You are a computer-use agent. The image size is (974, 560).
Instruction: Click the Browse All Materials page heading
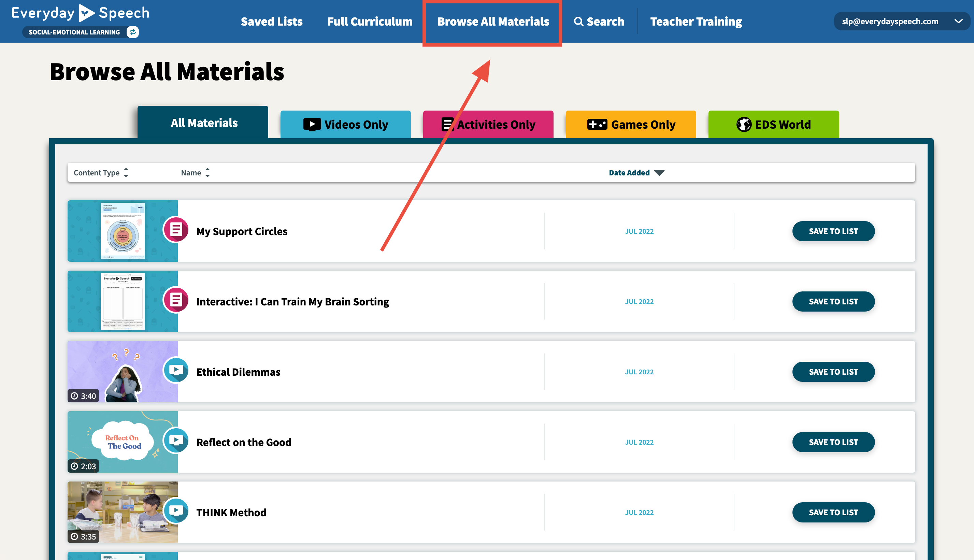167,72
